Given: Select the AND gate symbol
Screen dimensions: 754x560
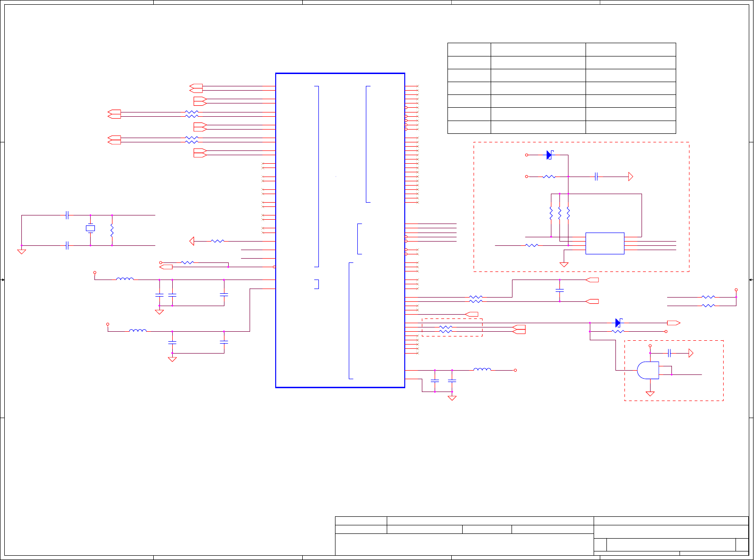Looking at the screenshot, I should [648, 371].
